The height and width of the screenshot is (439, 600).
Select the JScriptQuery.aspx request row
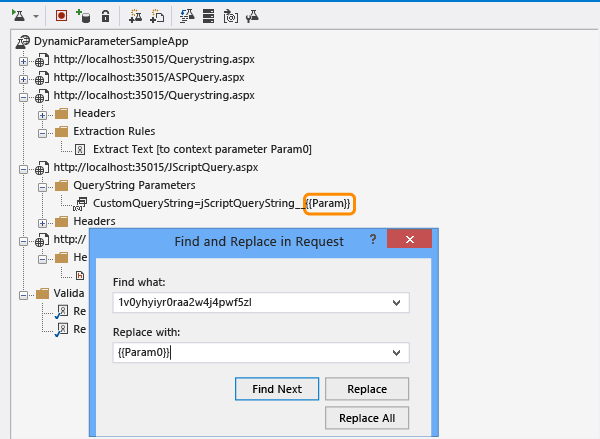[156, 167]
